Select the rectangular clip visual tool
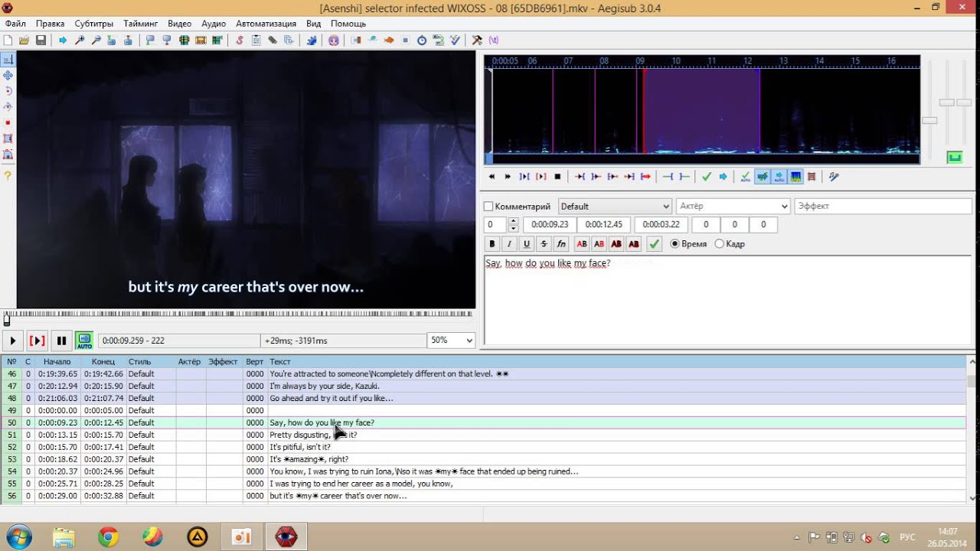This screenshot has height=551, width=980. tap(8, 139)
